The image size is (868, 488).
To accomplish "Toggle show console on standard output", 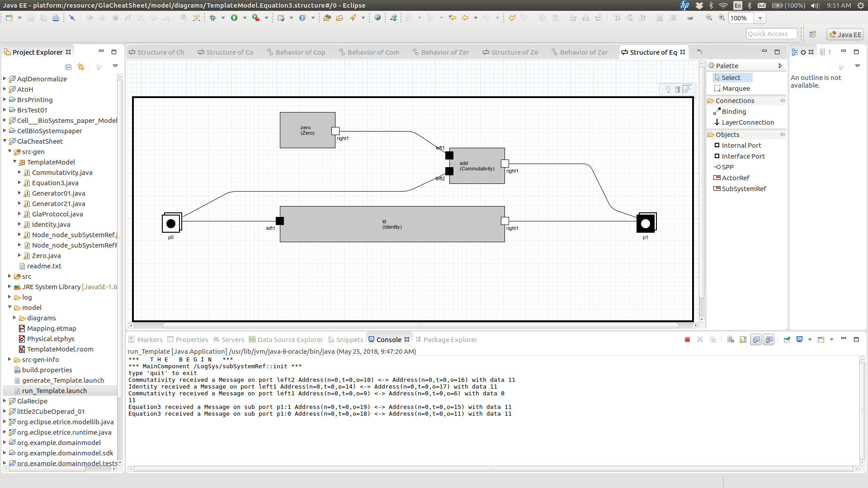I will coord(756,340).
